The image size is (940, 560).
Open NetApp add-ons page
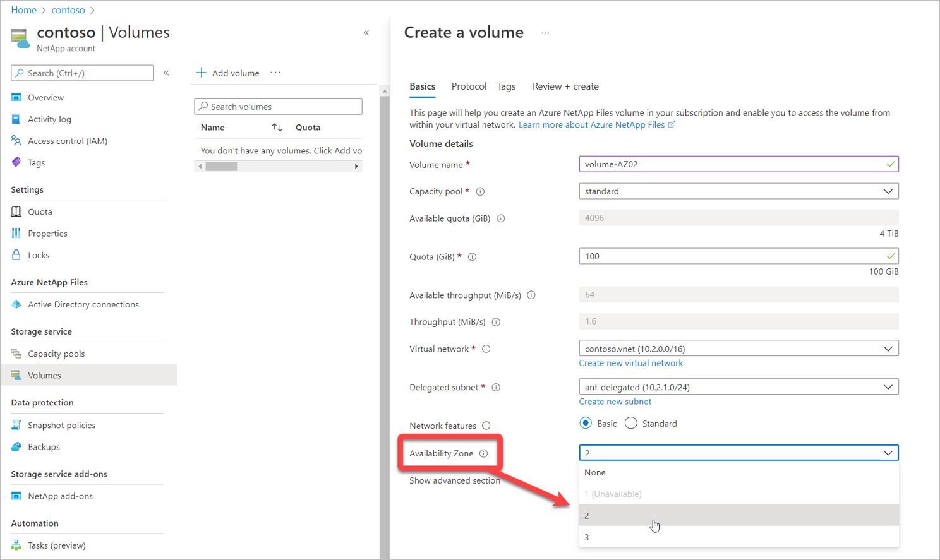point(60,496)
